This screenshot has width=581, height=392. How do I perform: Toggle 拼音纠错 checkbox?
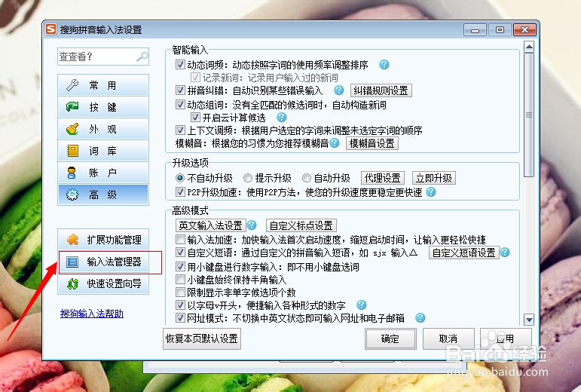point(180,90)
